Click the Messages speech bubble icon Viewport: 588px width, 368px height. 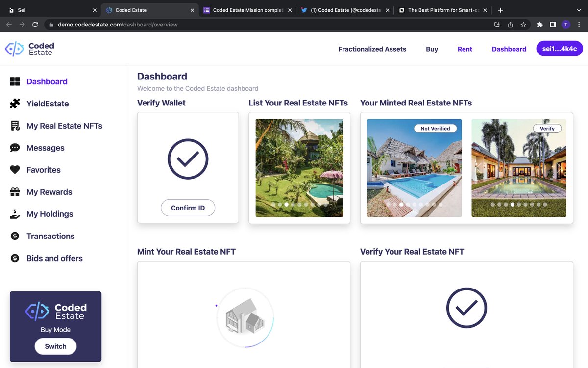coord(15,148)
